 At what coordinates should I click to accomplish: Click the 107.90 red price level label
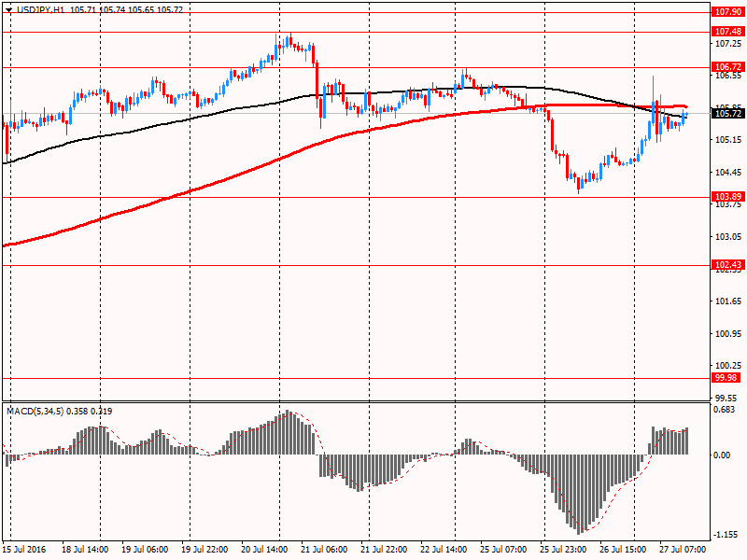(x=727, y=12)
